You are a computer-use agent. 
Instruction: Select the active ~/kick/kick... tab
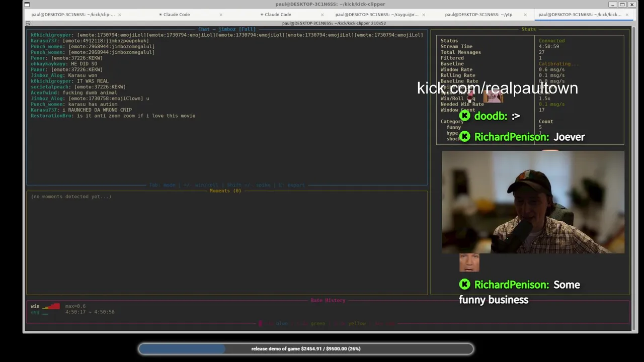tap(580, 15)
